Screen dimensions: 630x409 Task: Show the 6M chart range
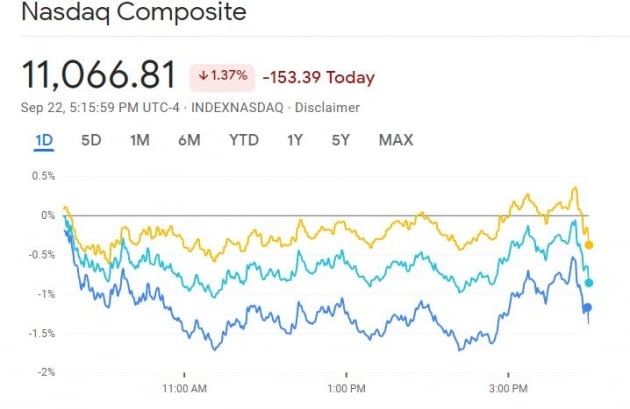[x=189, y=140]
